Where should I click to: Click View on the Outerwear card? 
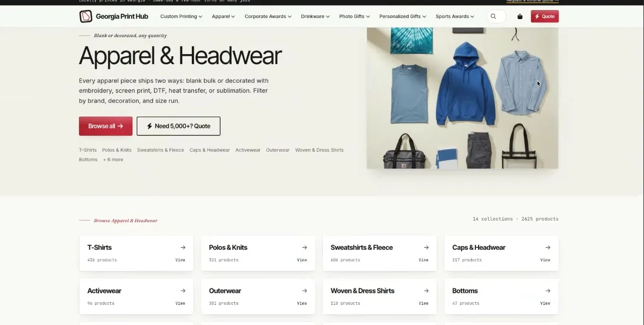coord(302,303)
